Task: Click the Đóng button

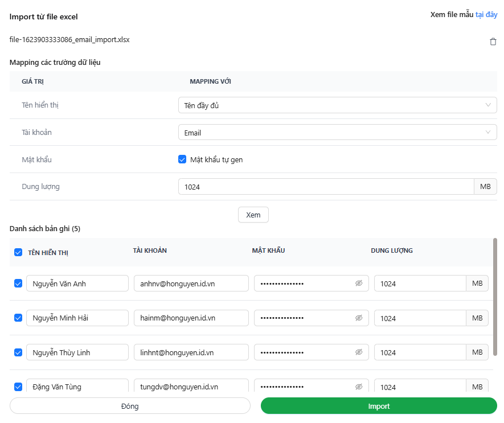Action: coord(130,406)
